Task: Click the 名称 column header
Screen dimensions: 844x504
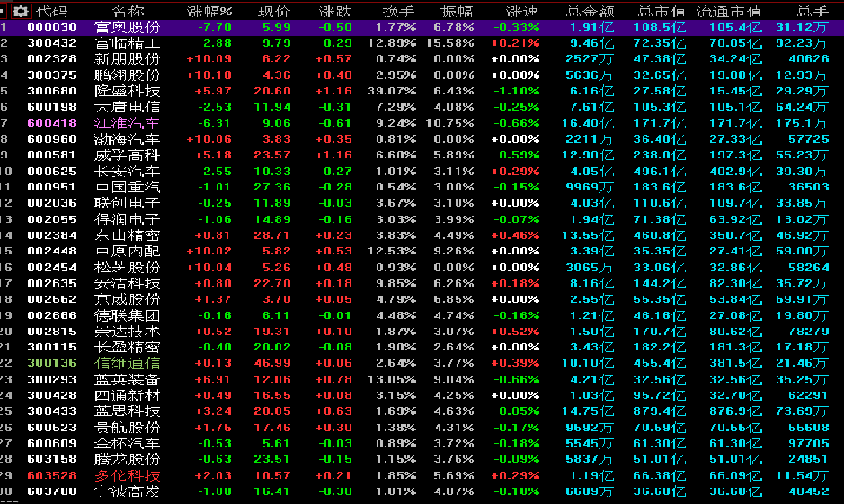Action: 127,11
